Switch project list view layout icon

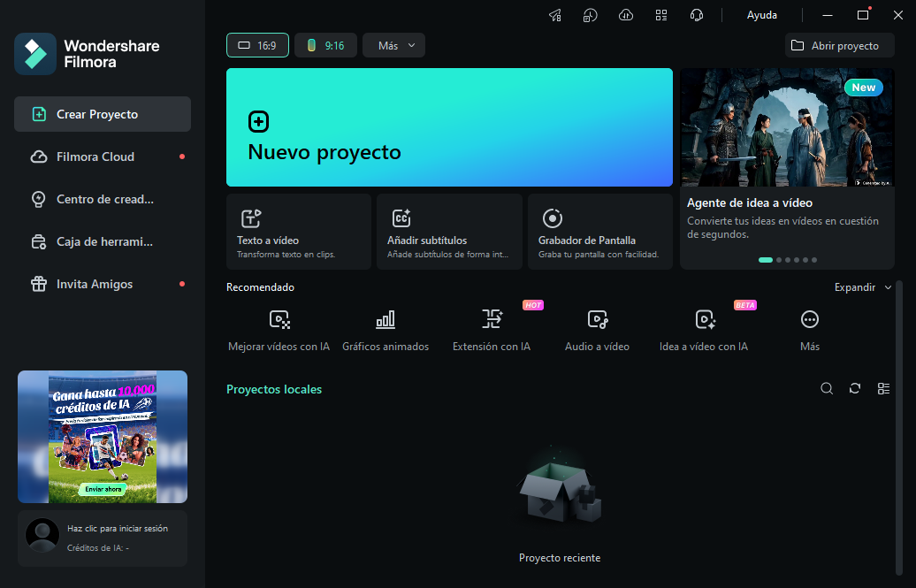[884, 389]
